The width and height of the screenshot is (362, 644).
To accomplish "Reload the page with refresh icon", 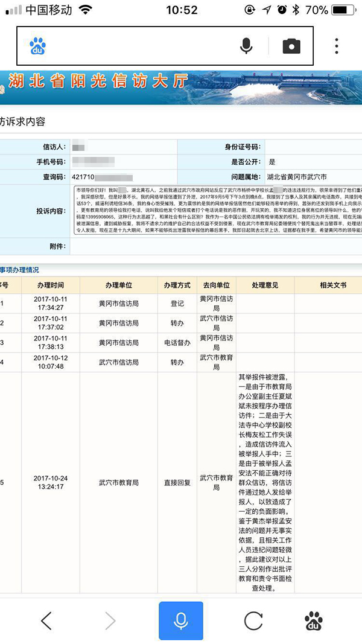I will click(x=253, y=620).
